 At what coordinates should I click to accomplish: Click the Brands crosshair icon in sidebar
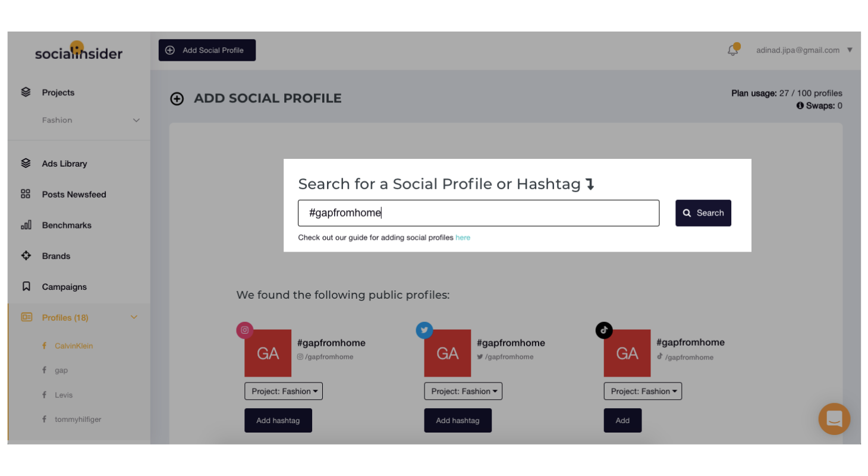[x=26, y=256]
